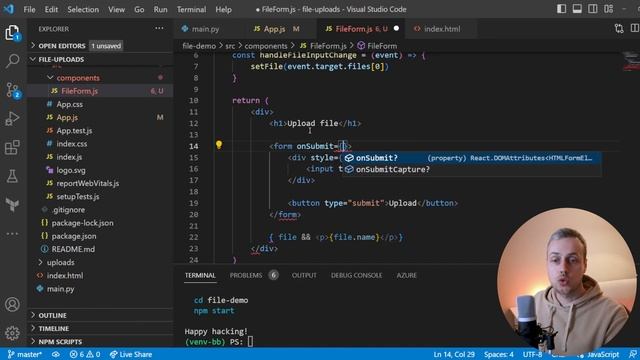Switch to the index.html editor tab
The width and height of the screenshot is (640, 360).
(x=442, y=29)
